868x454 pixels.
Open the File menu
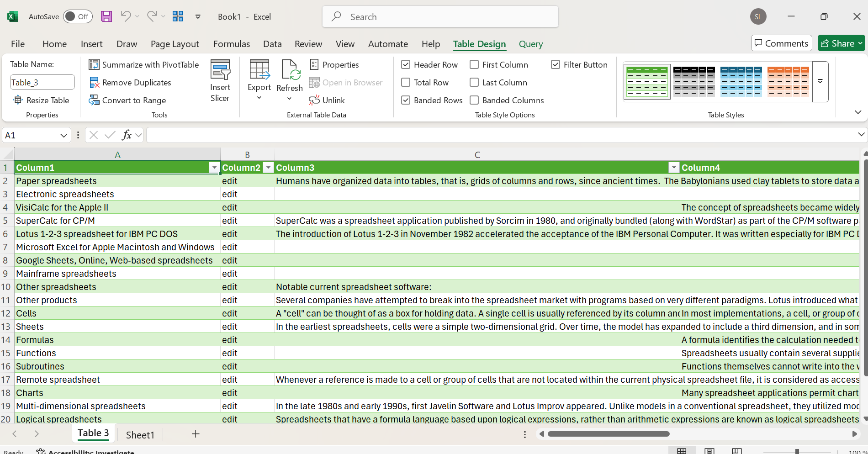click(x=18, y=44)
